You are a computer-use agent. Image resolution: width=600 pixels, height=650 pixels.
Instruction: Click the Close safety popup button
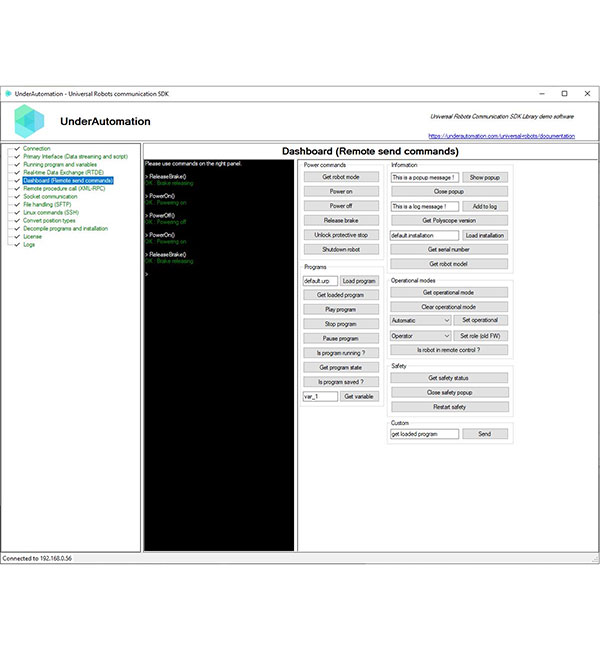point(450,393)
